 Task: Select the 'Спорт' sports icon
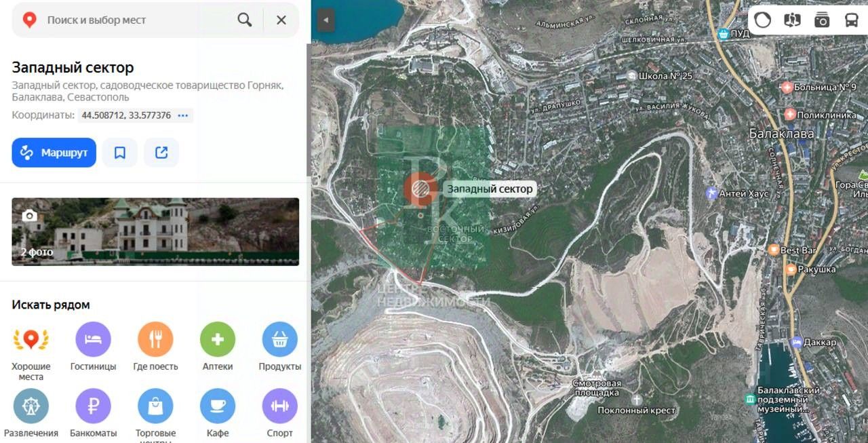click(279, 406)
